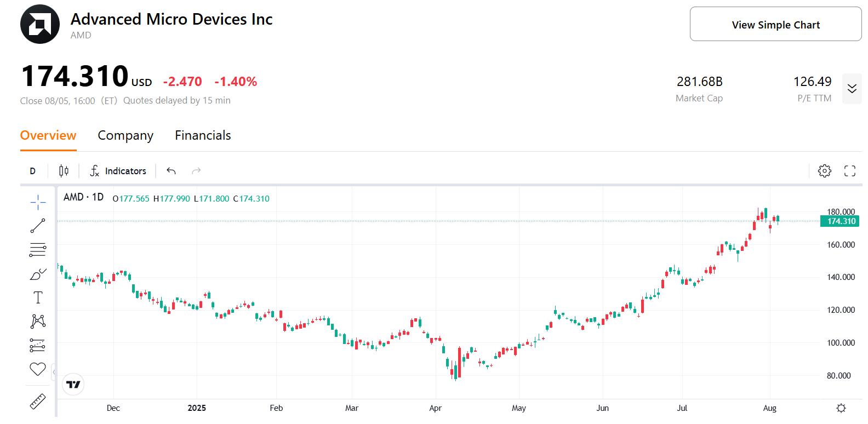
Task: Select the Trend Line drawing tool
Action: pos(37,225)
